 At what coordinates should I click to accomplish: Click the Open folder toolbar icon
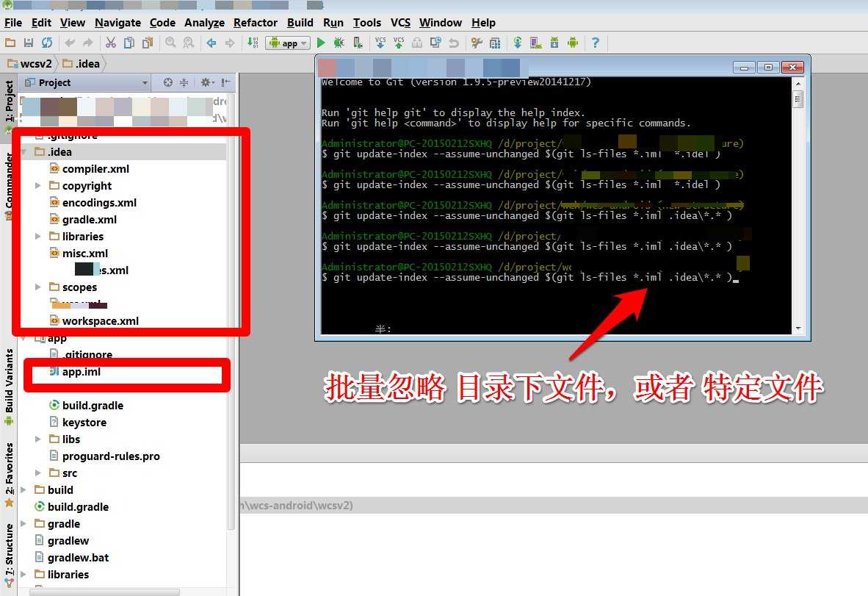point(10,43)
